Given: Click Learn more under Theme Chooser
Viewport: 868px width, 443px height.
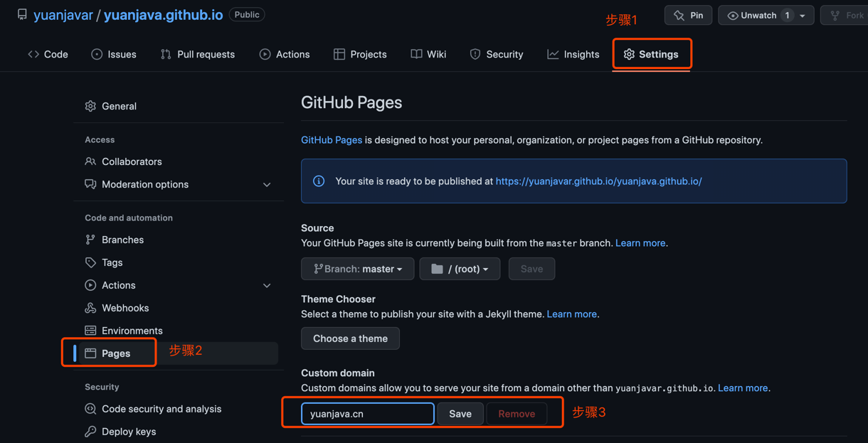Looking at the screenshot, I should point(572,314).
